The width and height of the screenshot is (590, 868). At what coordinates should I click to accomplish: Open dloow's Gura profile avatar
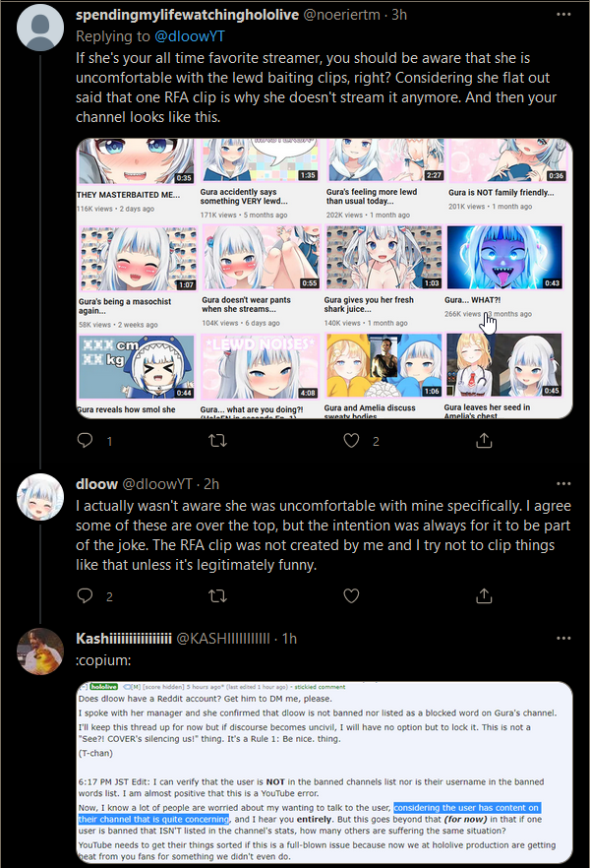pyautogui.click(x=40, y=497)
